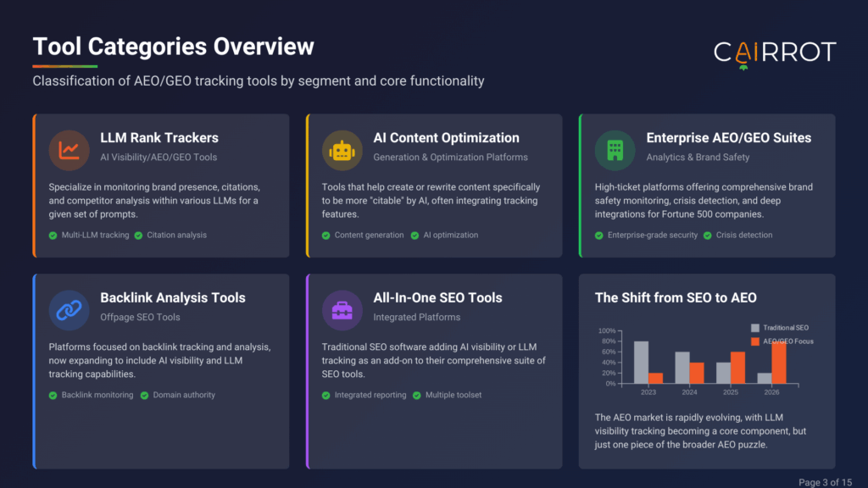Toggle the Crisis detection badge
The width and height of the screenshot is (868, 488).
(x=737, y=235)
